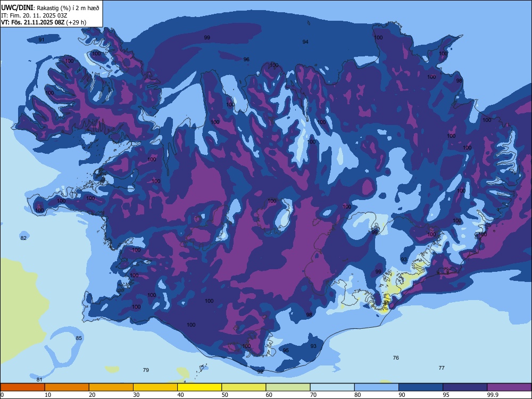Viewport: 532px width, 399px height.
Task: Click the legend tick label 99.9
Action: (x=493, y=395)
